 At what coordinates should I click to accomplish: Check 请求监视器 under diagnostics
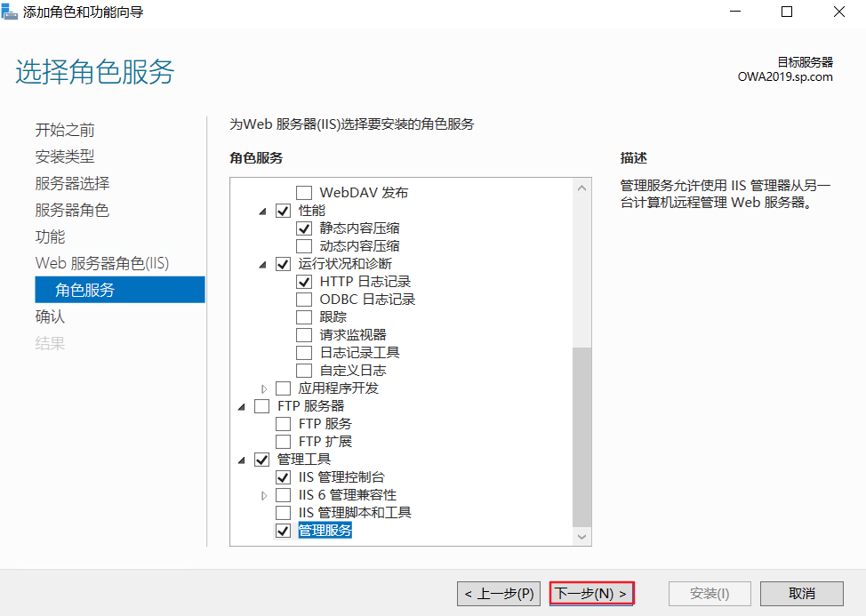tap(304, 334)
